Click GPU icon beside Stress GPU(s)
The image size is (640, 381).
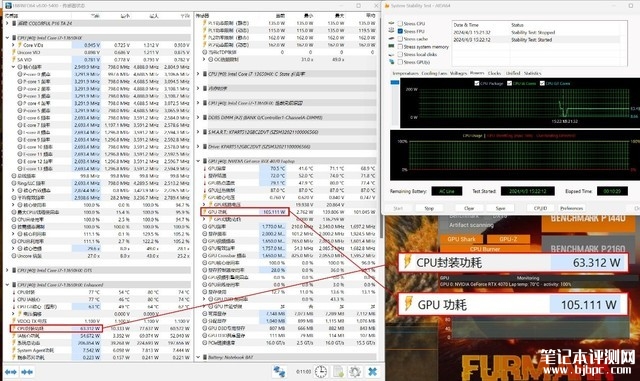tap(392, 62)
